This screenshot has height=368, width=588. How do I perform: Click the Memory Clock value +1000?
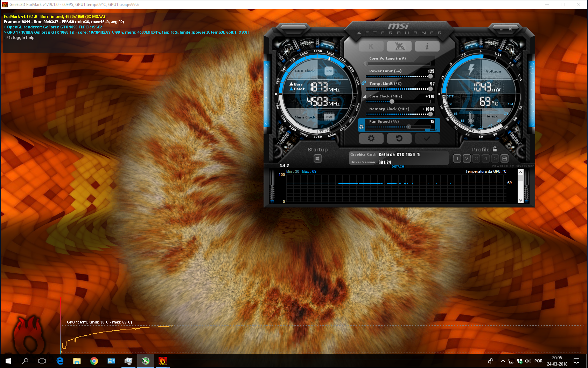point(428,109)
